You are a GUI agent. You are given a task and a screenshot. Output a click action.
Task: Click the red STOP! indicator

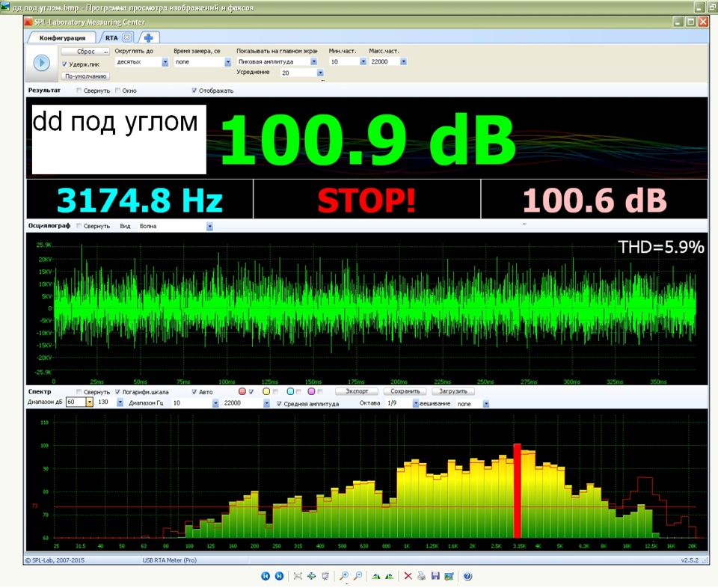point(366,200)
